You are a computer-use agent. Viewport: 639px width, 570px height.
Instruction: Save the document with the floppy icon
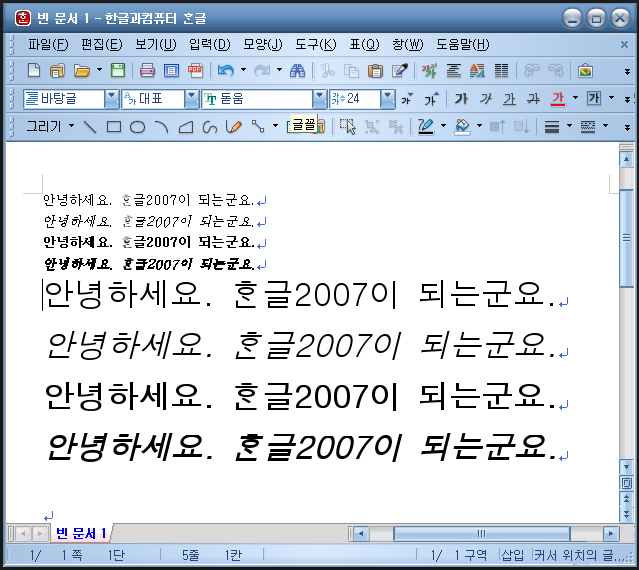[x=118, y=70]
